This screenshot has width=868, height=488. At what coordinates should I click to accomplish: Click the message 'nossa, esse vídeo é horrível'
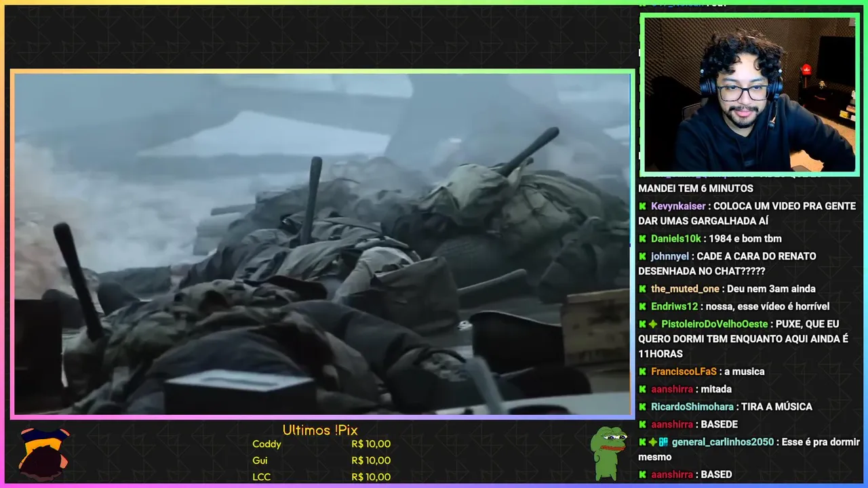tap(768, 306)
